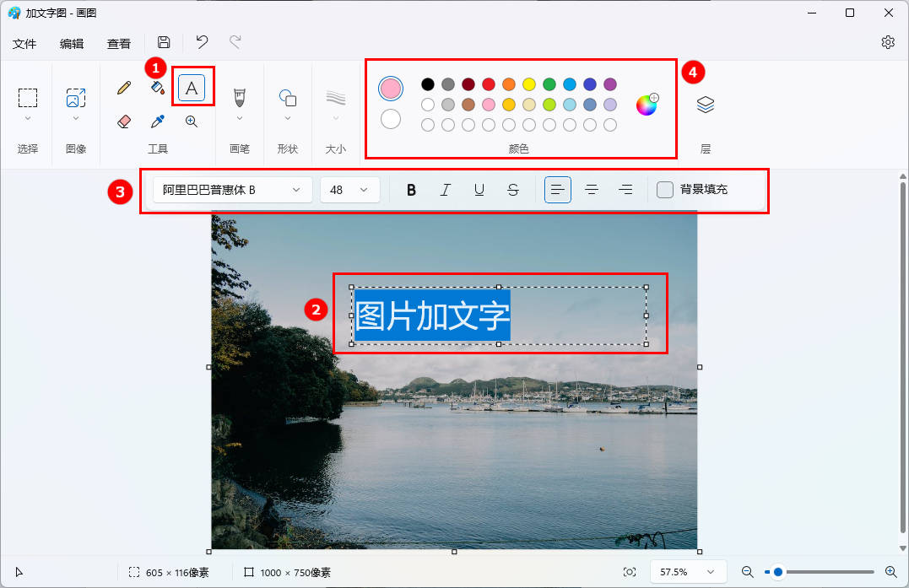Viewport: 909px width, 588px height.
Task: Select the Magnifier tool
Action: (192, 121)
